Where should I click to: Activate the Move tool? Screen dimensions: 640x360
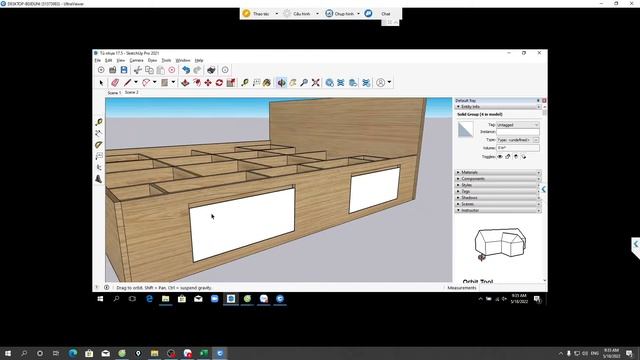[208, 83]
